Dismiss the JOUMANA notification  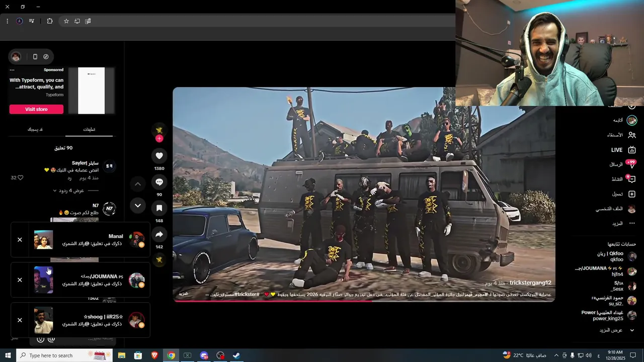click(20, 280)
